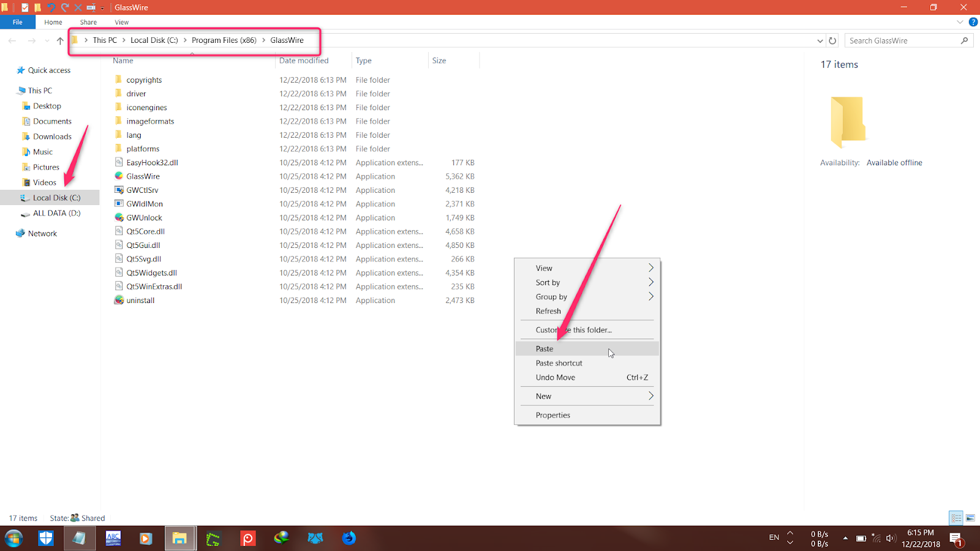
Task: Open the New submenu in context menu
Action: click(x=587, y=396)
